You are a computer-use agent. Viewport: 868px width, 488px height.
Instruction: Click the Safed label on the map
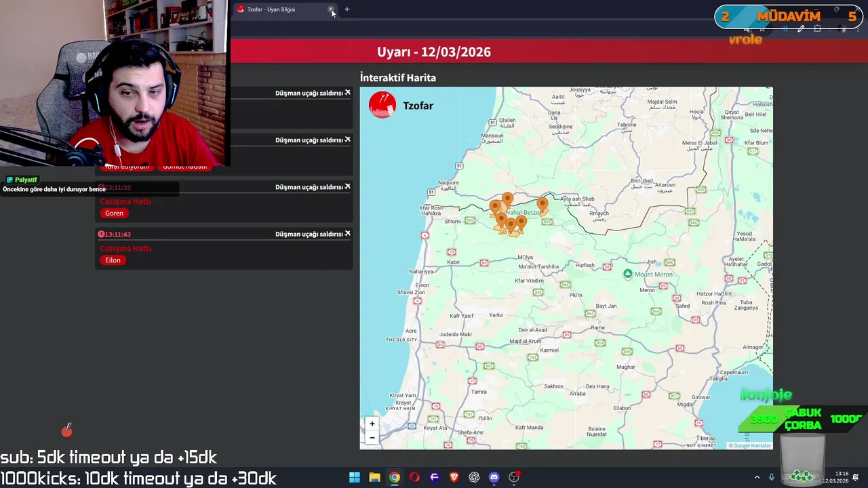[682, 306]
